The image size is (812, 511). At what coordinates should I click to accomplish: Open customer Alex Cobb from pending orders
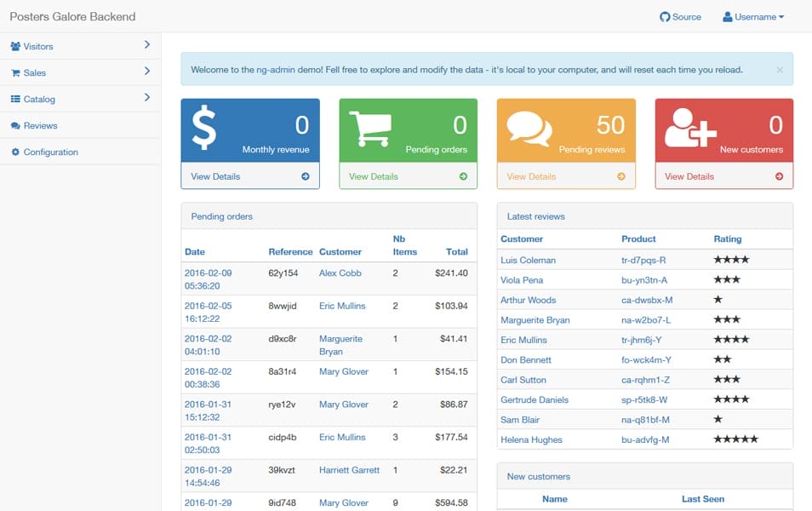(340, 273)
